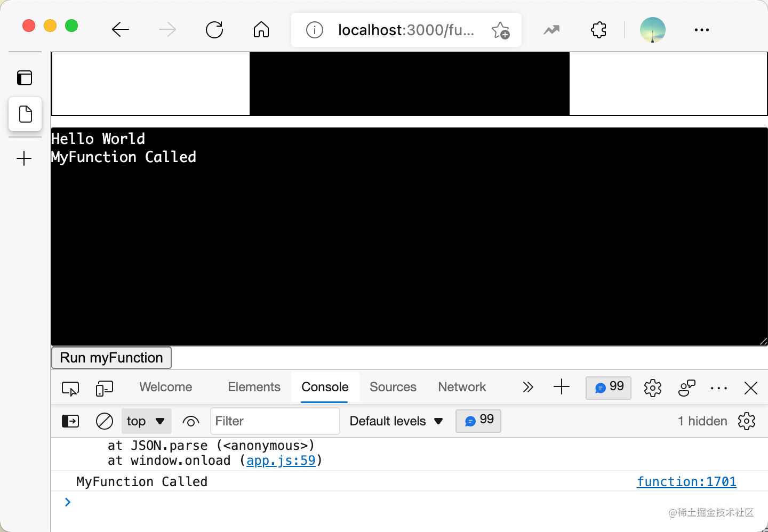Click inside the black output textarea
768x532 pixels.
[x=410, y=237]
